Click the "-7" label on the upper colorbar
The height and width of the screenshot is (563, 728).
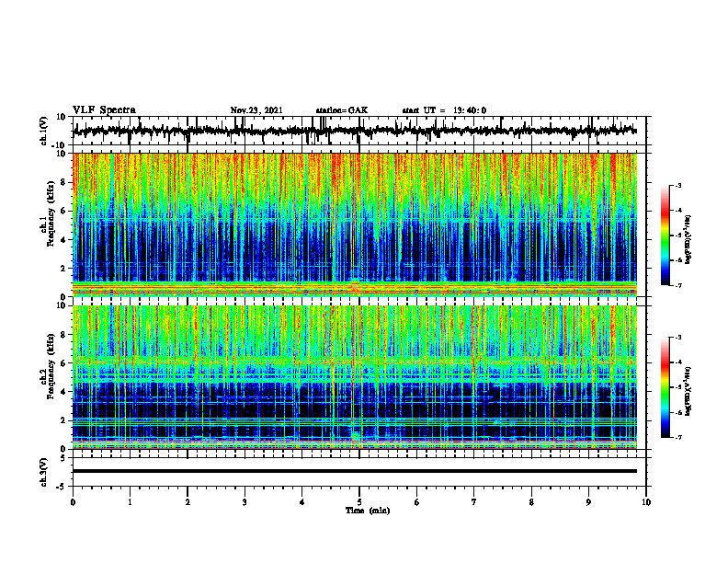[678, 285]
